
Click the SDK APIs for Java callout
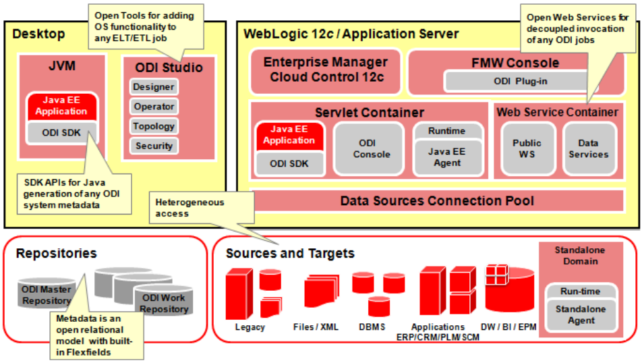74,194
